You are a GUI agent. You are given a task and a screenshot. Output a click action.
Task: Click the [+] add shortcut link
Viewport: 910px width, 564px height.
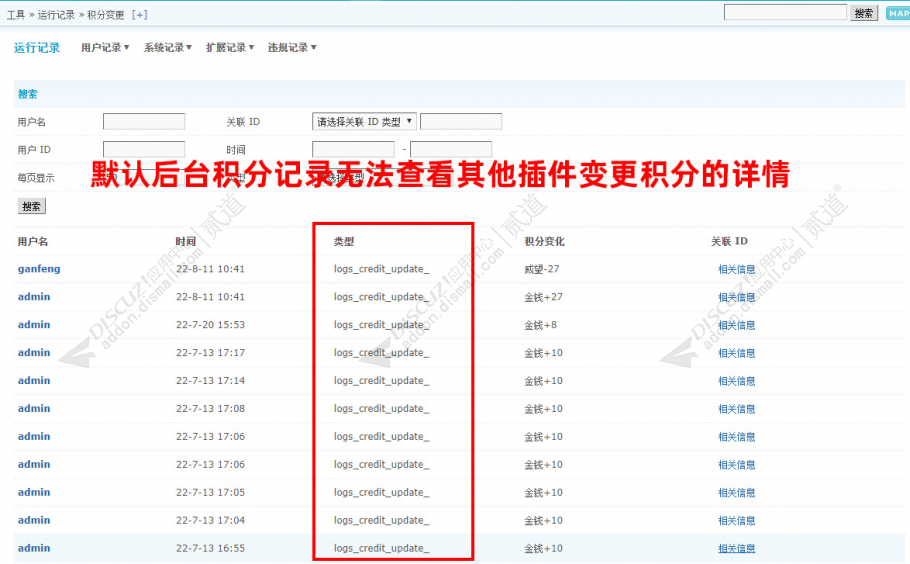(139, 15)
